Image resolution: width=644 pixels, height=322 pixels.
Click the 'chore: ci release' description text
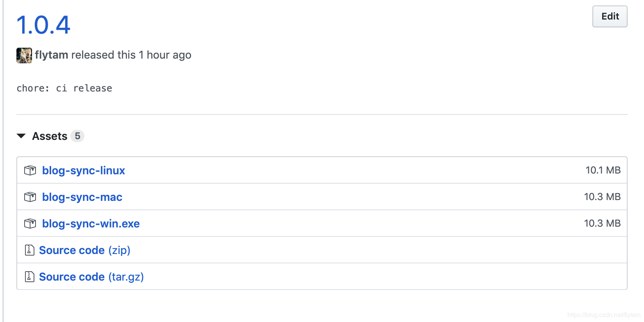pos(64,88)
